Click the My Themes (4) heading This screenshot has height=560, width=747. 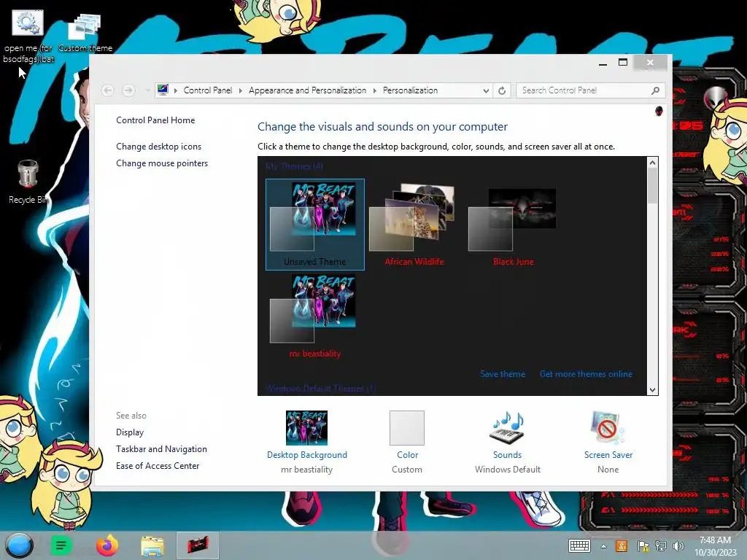[294, 166]
